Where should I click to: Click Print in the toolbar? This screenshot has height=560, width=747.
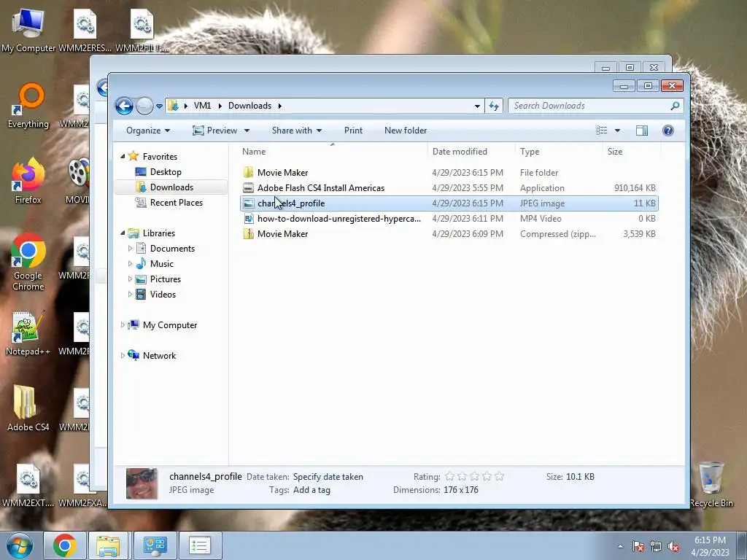pyautogui.click(x=353, y=131)
